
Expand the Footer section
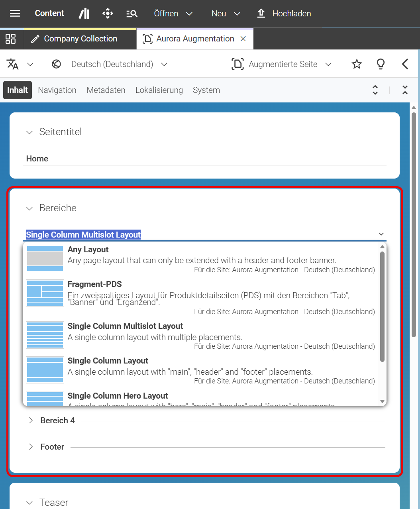click(31, 447)
